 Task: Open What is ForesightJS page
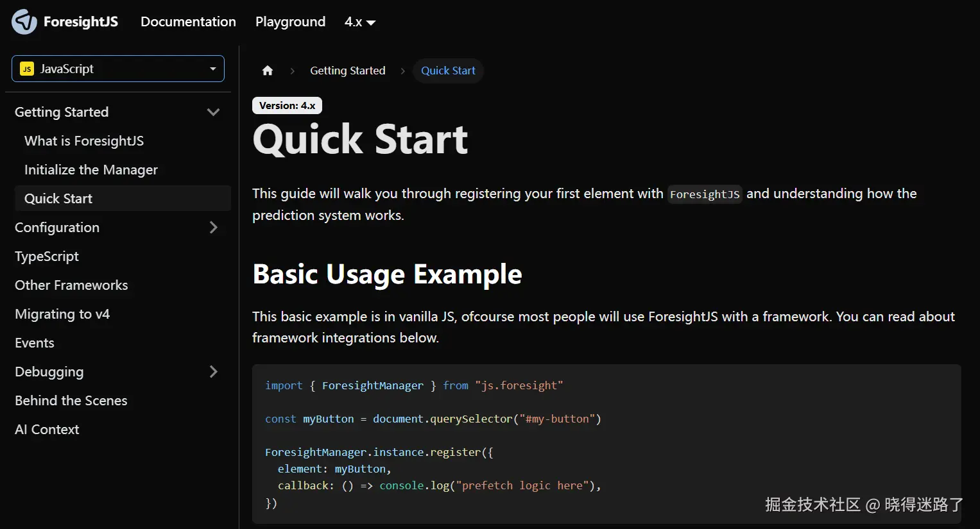[84, 141]
